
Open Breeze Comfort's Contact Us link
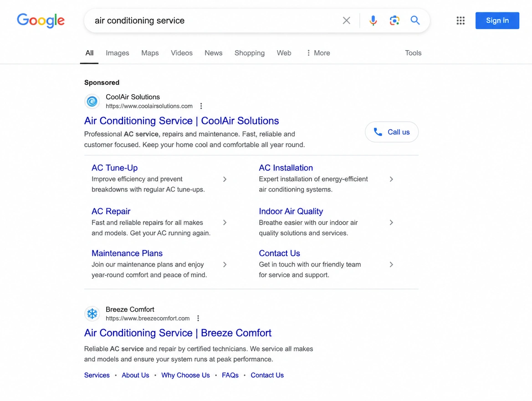click(267, 375)
